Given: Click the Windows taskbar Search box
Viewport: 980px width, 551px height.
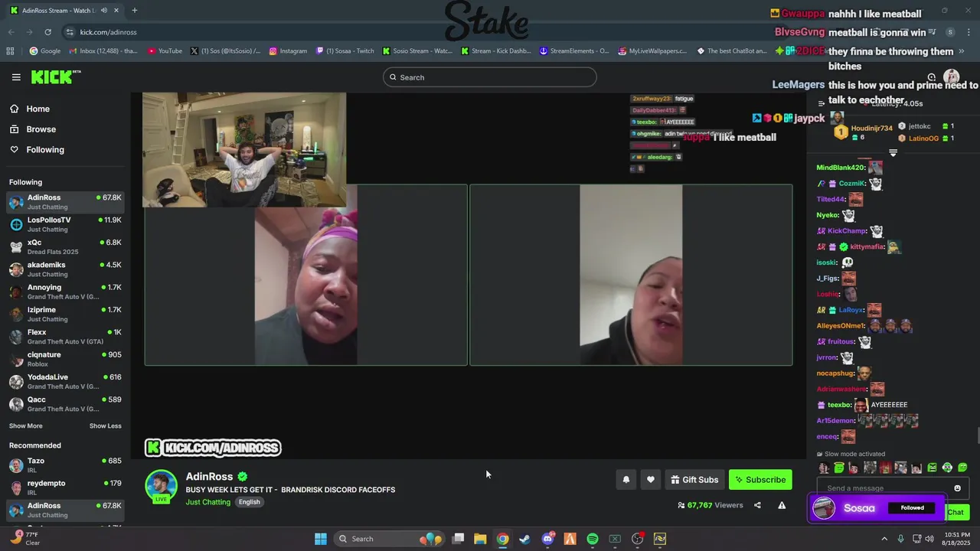Looking at the screenshot, I should (390, 539).
